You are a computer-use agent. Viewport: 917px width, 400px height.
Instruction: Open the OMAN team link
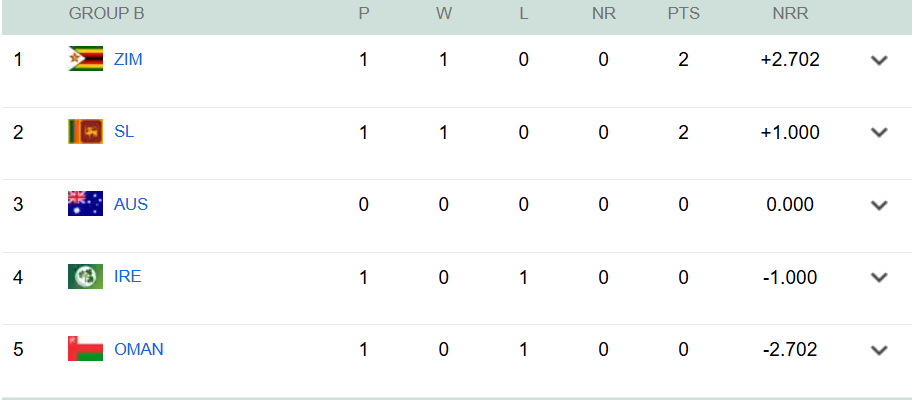pyautogui.click(x=139, y=349)
